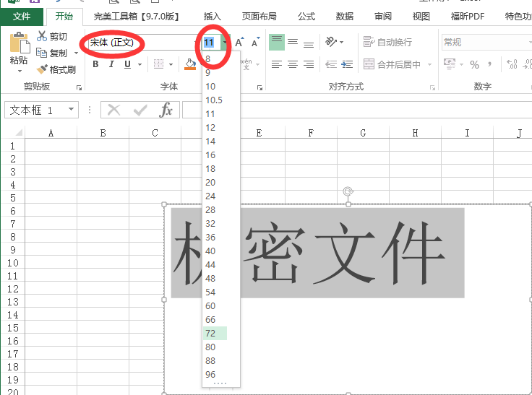Click the text box rotation handle
This screenshot has width=532, height=395.
(348, 191)
